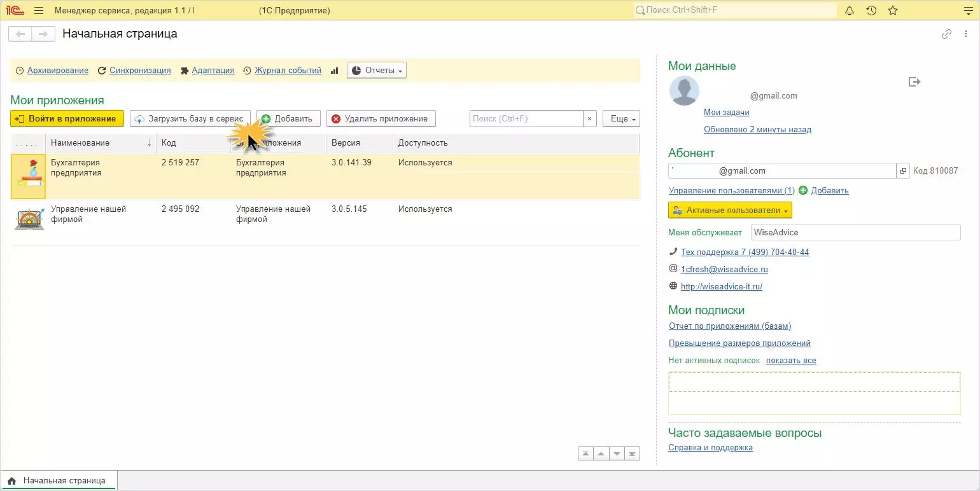Focus the global search field

[735, 11]
